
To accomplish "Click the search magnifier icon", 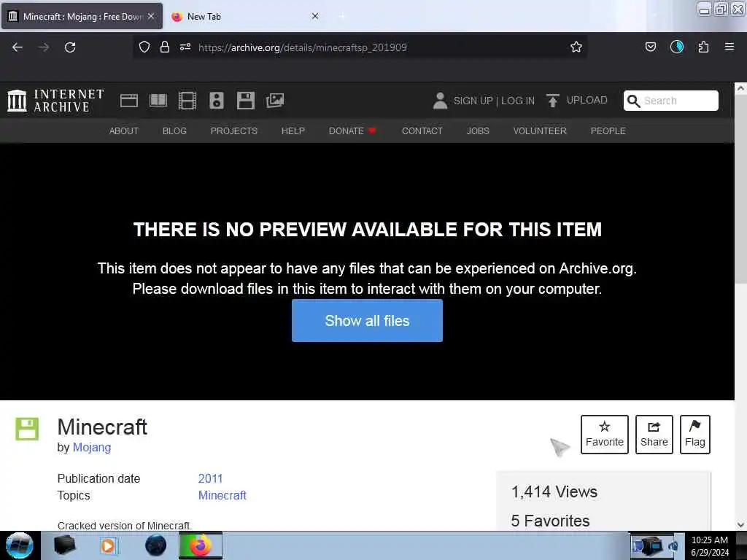I will tap(633, 101).
